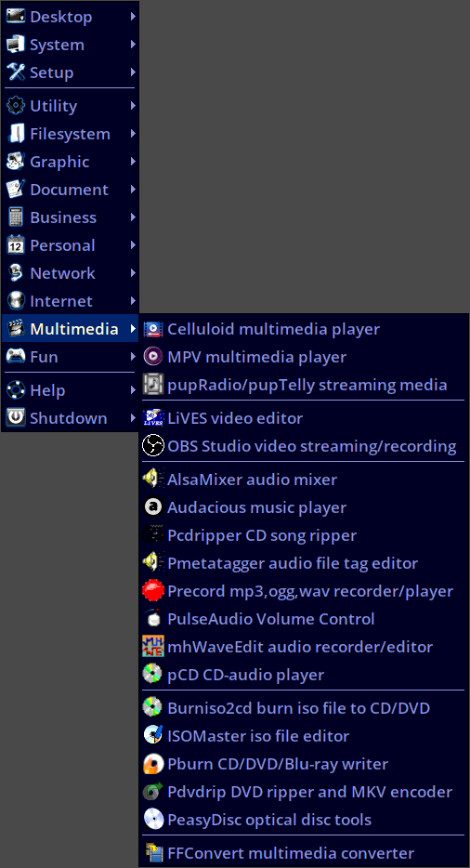
Task: Expand the Desktop submenu arrow
Action: click(133, 17)
